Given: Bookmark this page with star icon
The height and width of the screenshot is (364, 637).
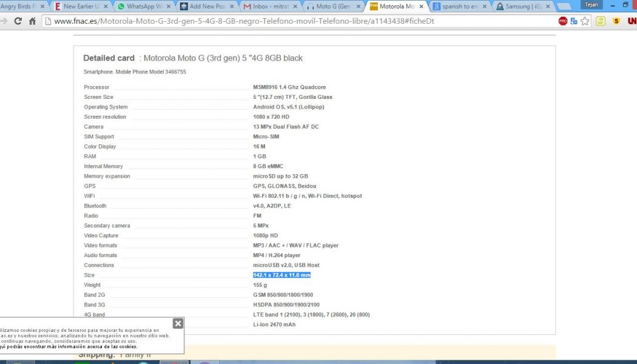Looking at the screenshot, I should coord(585,21).
